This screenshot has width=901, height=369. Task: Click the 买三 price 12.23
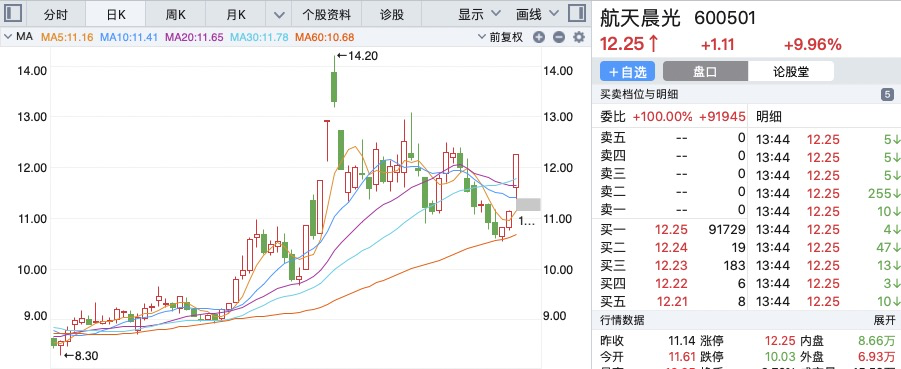click(672, 266)
